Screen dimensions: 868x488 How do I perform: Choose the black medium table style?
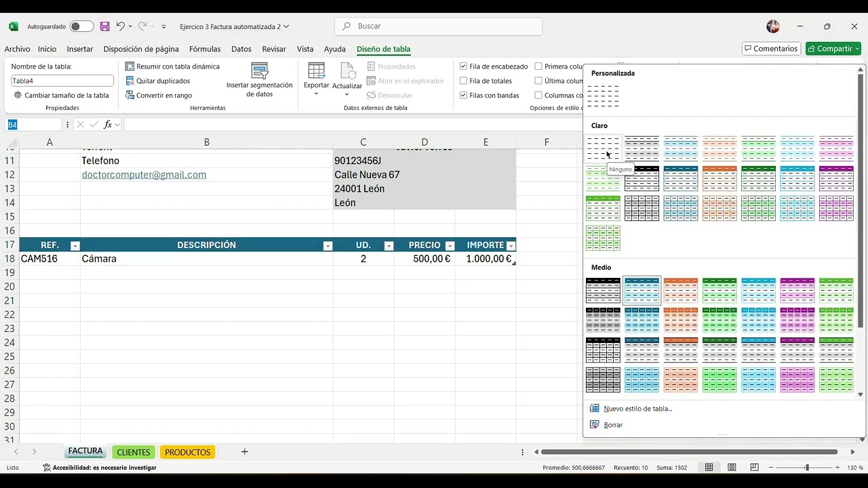pyautogui.click(x=603, y=290)
